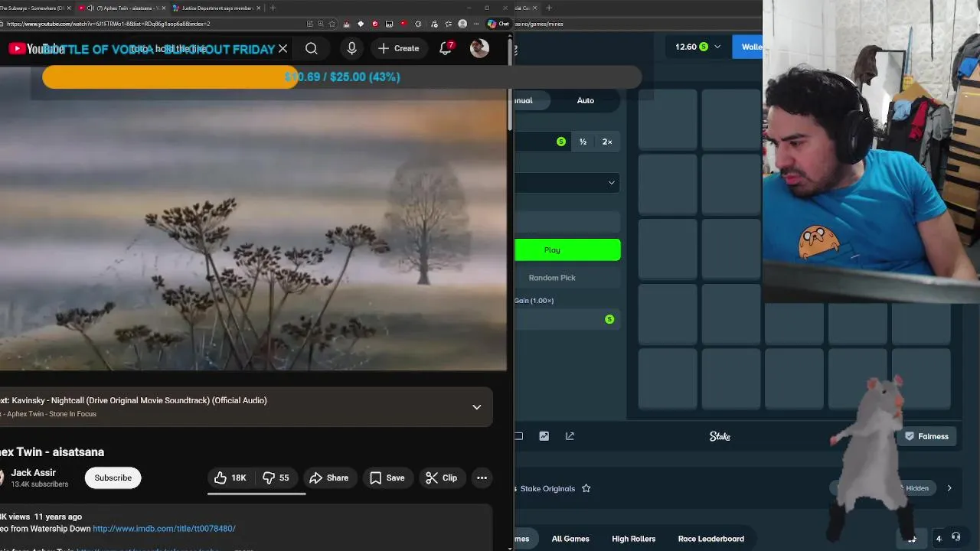Open the Fairness shield button
The height and width of the screenshot is (551, 980).
tap(926, 436)
